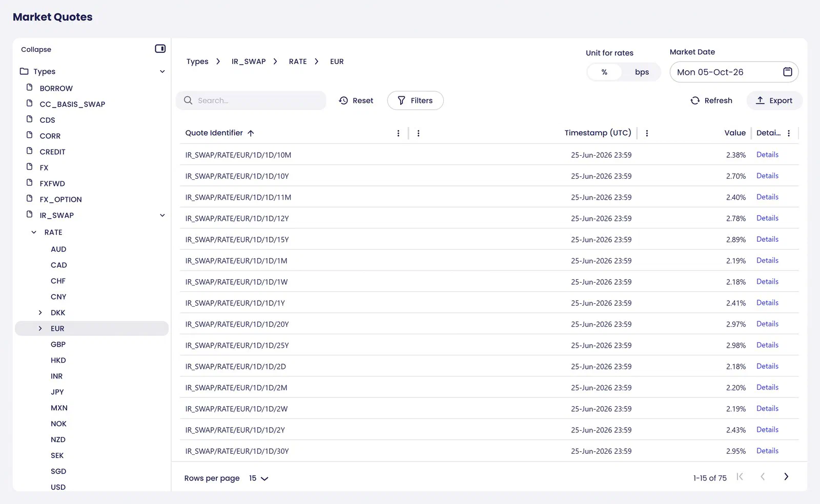Open the empty second column's menu
The width and height of the screenshot is (820, 504).
click(x=418, y=133)
